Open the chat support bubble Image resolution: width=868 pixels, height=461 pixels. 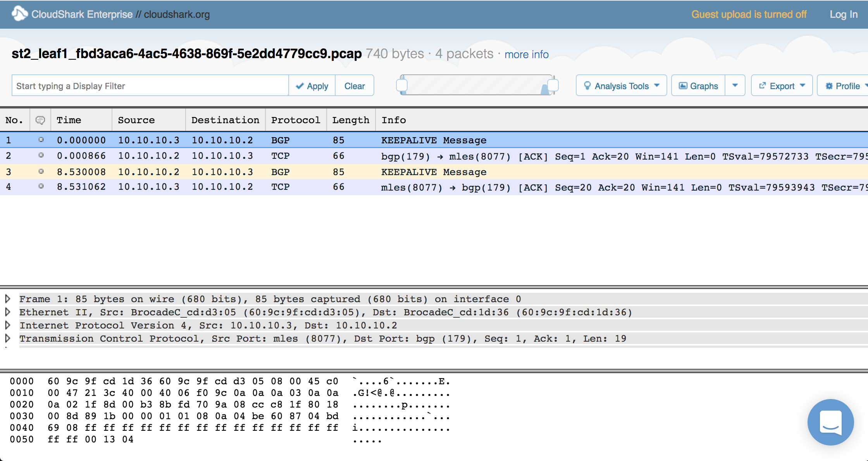coord(830,422)
